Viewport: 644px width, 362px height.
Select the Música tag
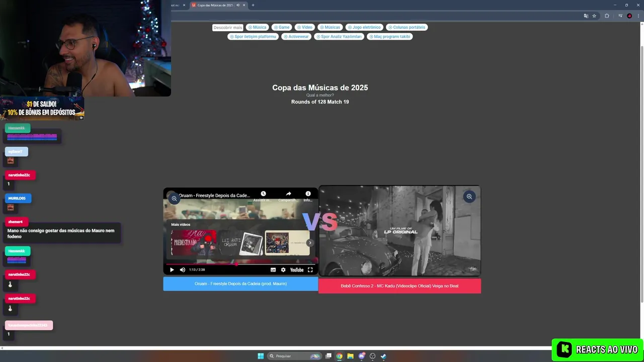(257, 27)
